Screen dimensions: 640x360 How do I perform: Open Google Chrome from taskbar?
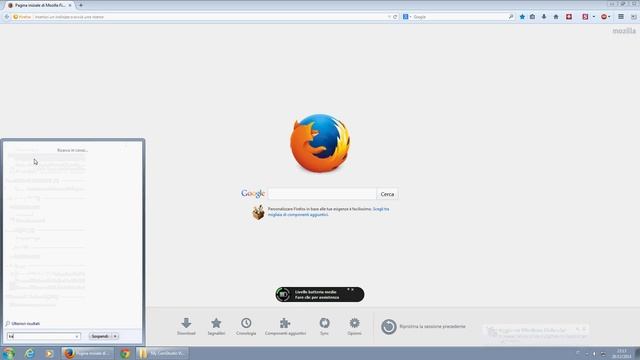click(125, 353)
